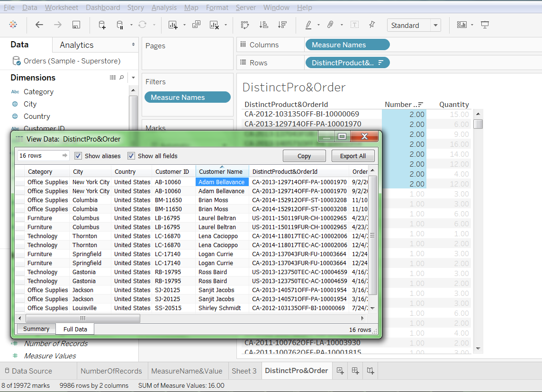Screen dimensions: 542x392
Task: Switch to the Sheet 3 tab
Action: (244, 371)
